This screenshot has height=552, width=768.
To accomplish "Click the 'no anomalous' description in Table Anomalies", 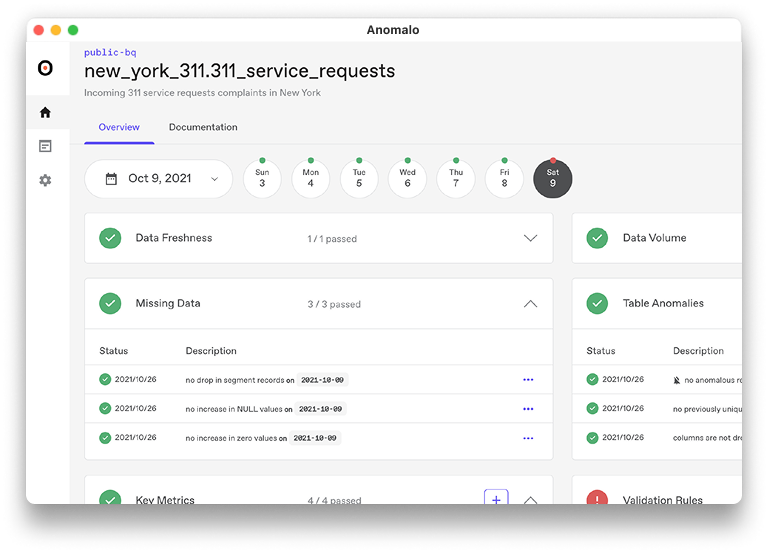I will click(x=713, y=380).
